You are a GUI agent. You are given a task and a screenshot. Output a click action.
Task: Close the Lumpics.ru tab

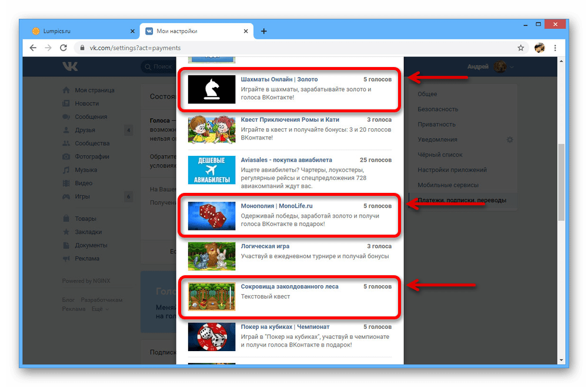[132, 31]
